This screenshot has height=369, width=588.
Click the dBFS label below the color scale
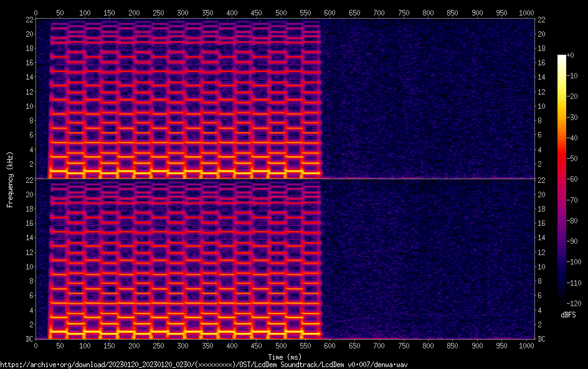tap(568, 315)
